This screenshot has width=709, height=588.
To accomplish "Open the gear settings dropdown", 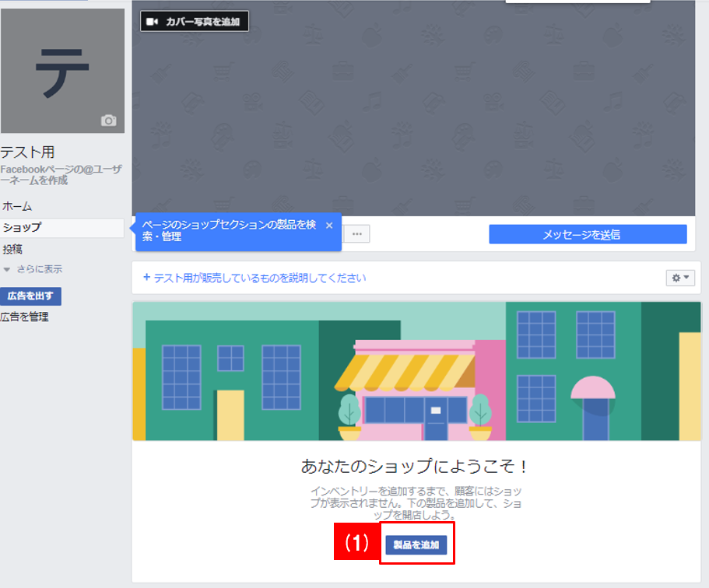I will (x=680, y=278).
